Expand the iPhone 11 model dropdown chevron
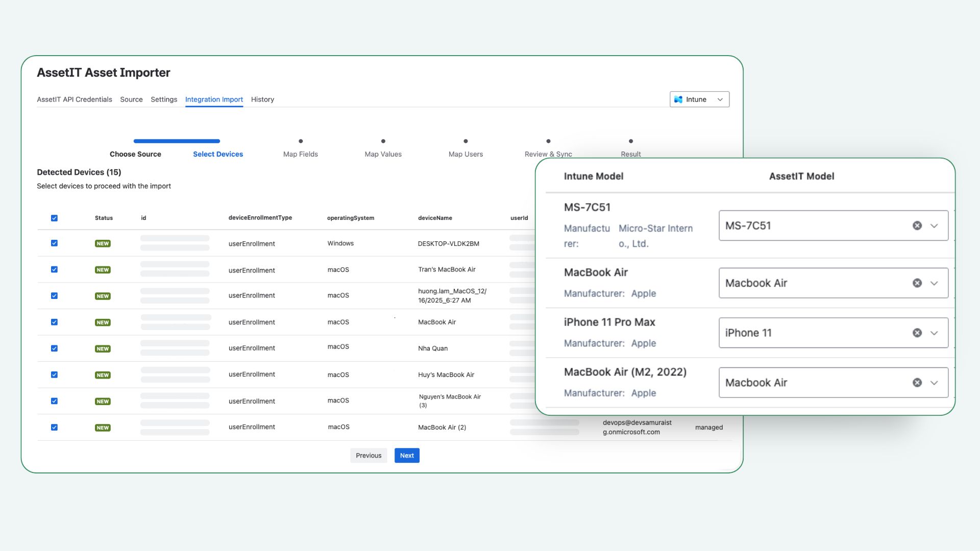 (934, 333)
